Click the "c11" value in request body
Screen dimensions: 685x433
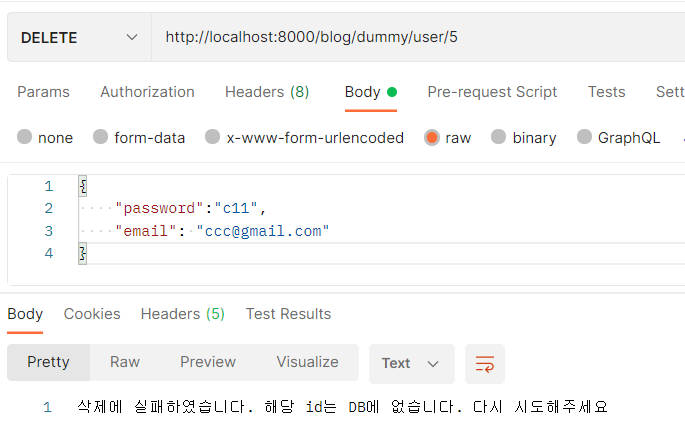coord(236,208)
